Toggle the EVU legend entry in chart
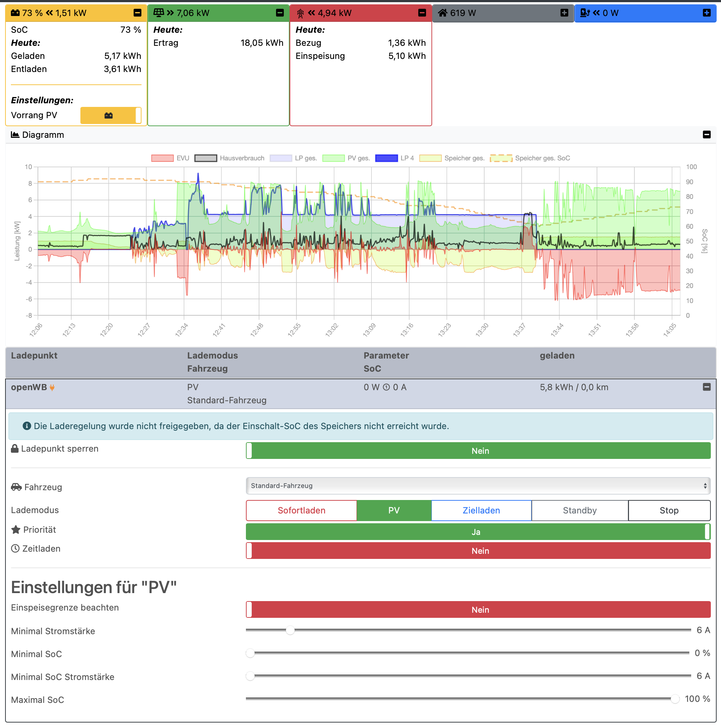Image resolution: width=721 pixels, height=728 pixels. (x=163, y=158)
